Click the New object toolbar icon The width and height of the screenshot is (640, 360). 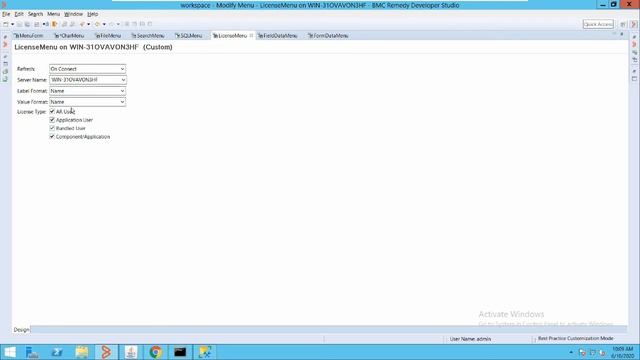point(6,24)
